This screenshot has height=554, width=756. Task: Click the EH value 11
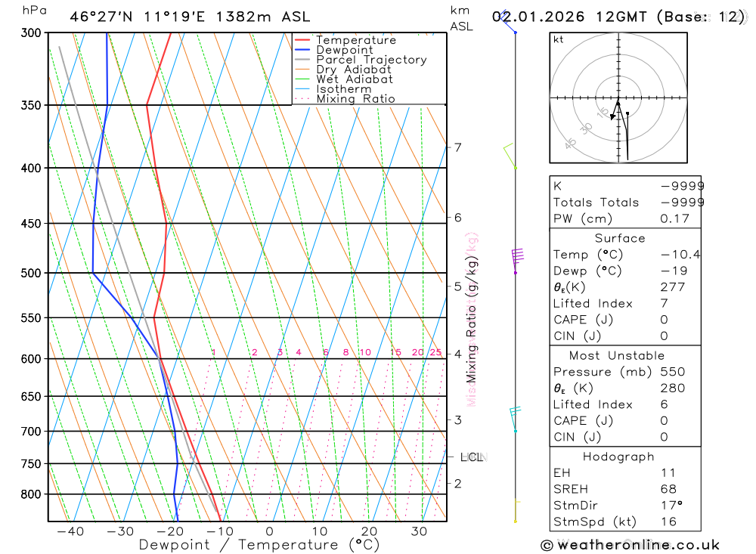pos(668,473)
